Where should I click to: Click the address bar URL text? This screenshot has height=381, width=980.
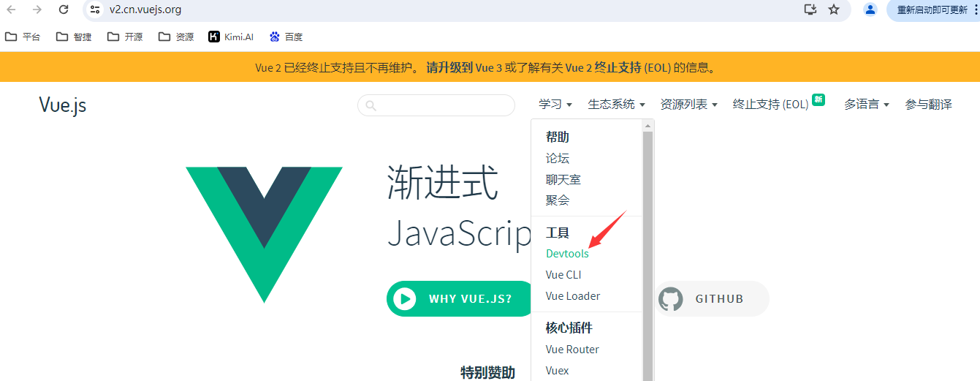tap(145, 10)
